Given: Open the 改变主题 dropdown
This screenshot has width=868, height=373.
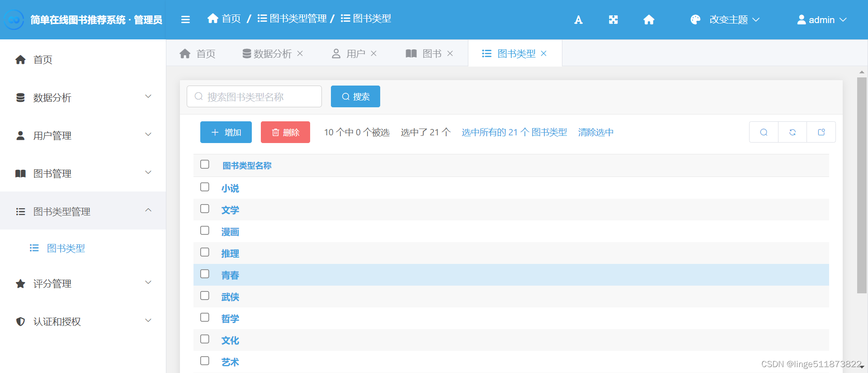Looking at the screenshot, I should (725, 19).
